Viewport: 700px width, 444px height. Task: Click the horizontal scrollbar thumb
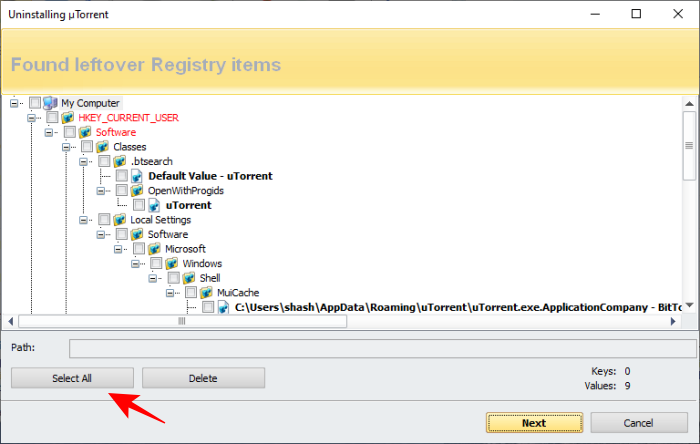[182, 321]
